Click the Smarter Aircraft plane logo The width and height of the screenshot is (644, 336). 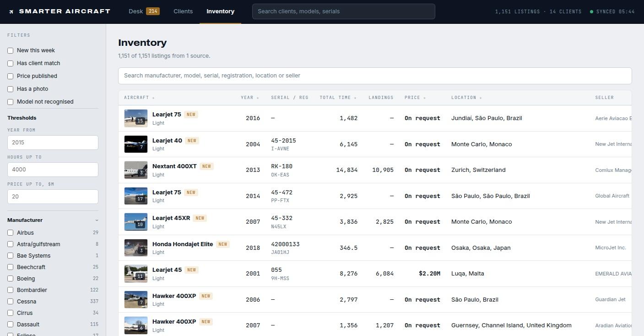point(11,11)
